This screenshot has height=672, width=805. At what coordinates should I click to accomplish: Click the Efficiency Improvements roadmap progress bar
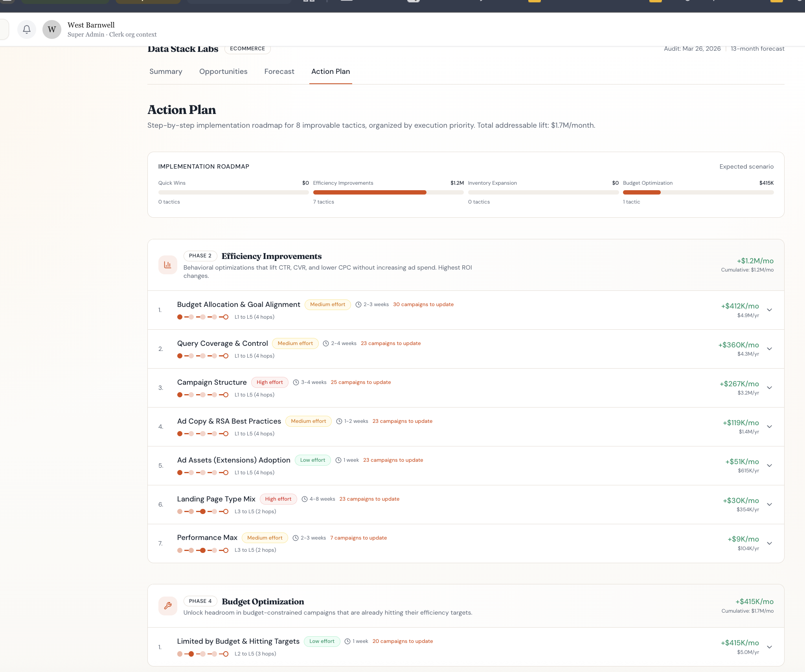tap(388, 193)
